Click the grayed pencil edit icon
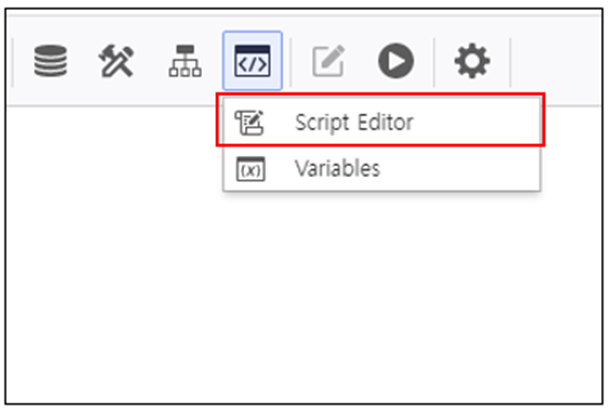Image resolution: width=611 pixels, height=411 pixels. [x=329, y=61]
